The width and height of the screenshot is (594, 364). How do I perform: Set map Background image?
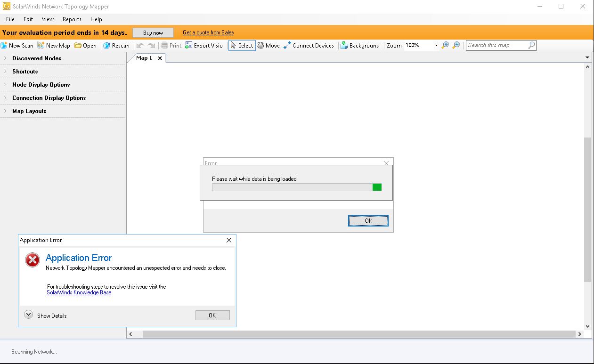(x=360, y=46)
